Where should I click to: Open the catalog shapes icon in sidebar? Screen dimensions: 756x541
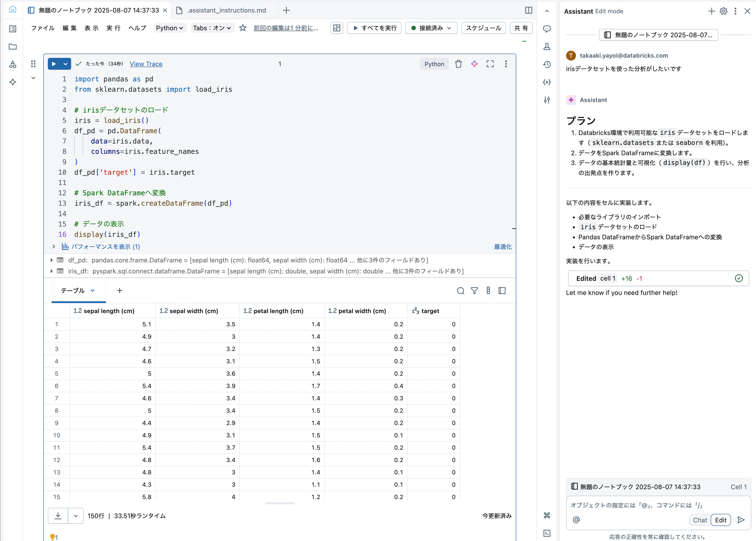coord(13,64)
